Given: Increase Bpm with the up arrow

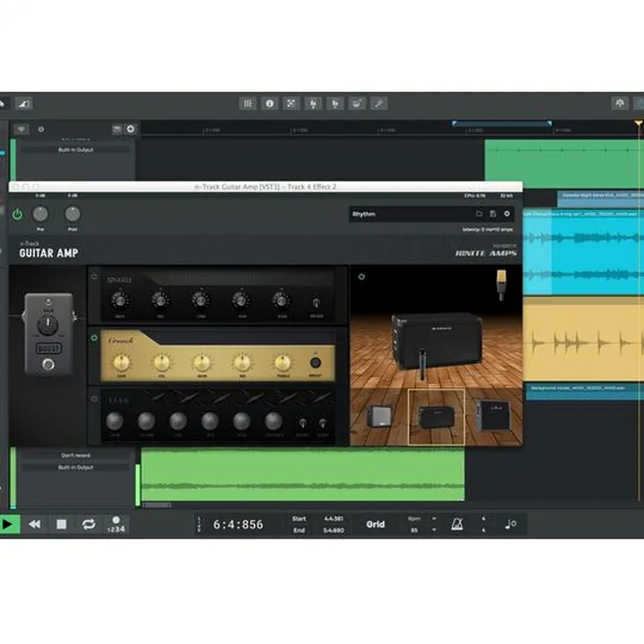Looking at the screenshot, I should pos(434,519).
